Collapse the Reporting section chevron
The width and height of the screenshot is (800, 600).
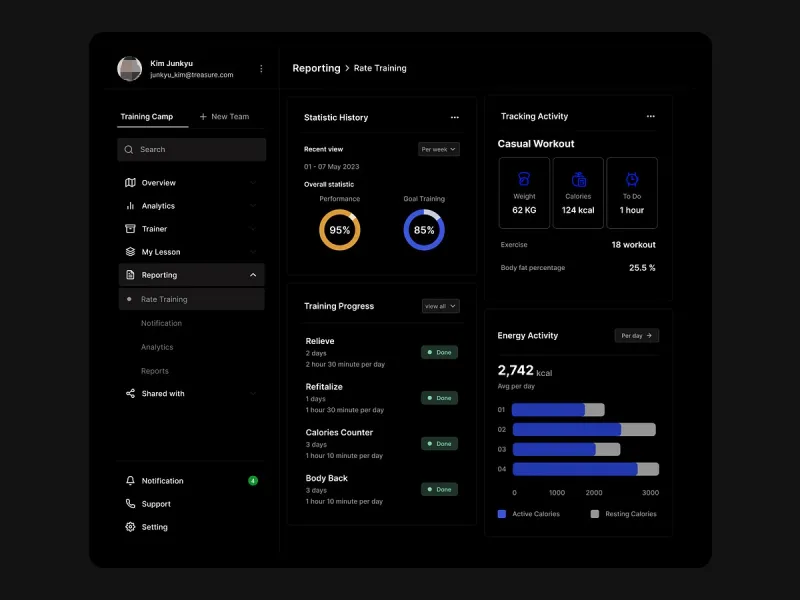click(x=253, y=275)
